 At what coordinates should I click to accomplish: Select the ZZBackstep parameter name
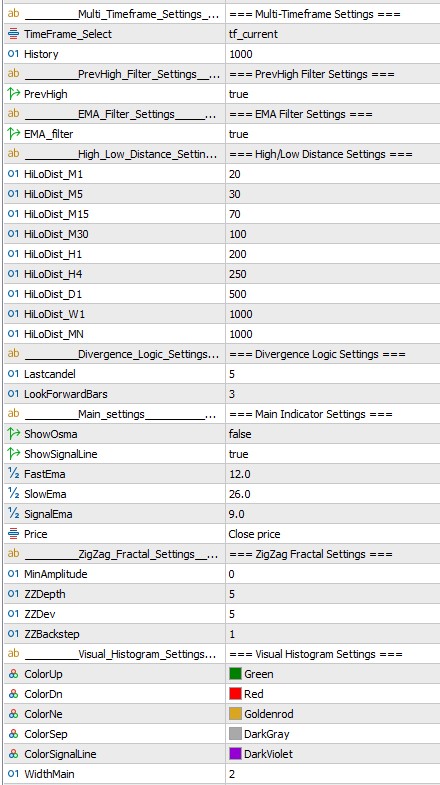pos(52,634)
